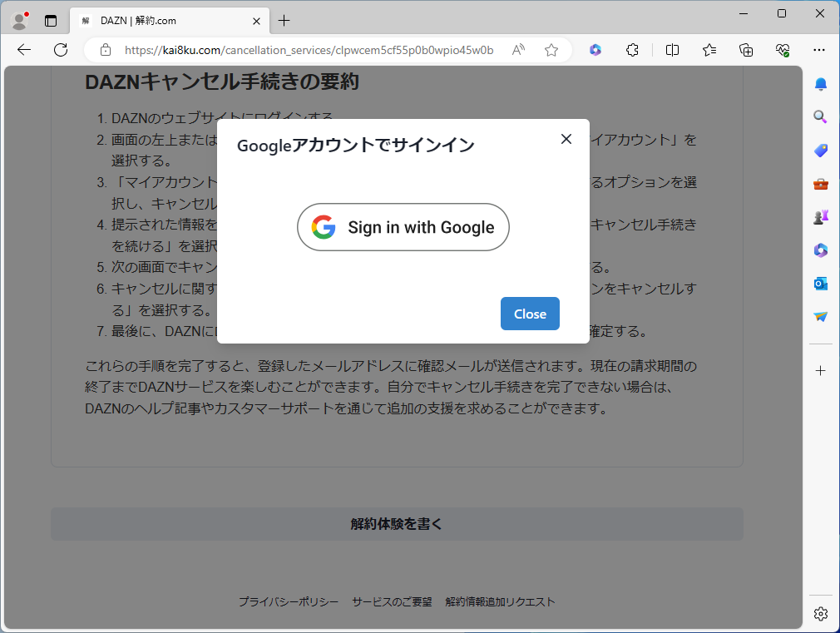Open notifications from the Edge sidebar

click(x=820, y=83)
